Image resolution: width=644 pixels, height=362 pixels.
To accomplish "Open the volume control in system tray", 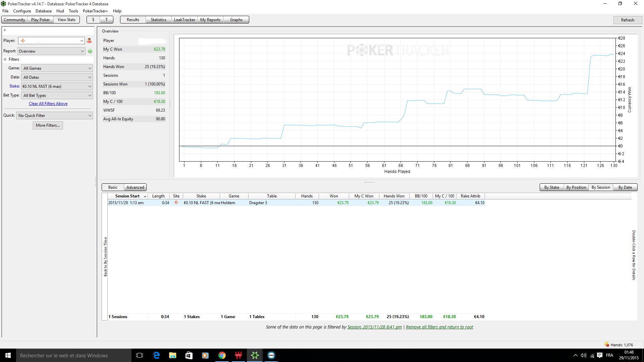I will click(x=584, y=355).
